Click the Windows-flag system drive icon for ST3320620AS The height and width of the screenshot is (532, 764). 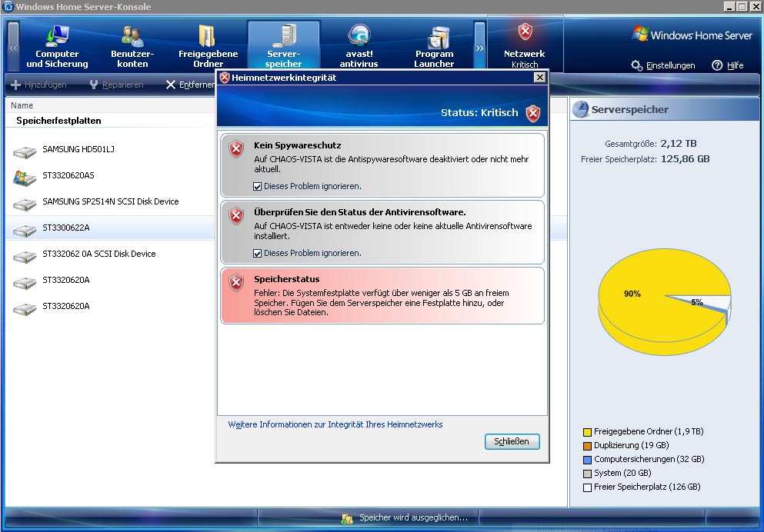tap(25, 178)
